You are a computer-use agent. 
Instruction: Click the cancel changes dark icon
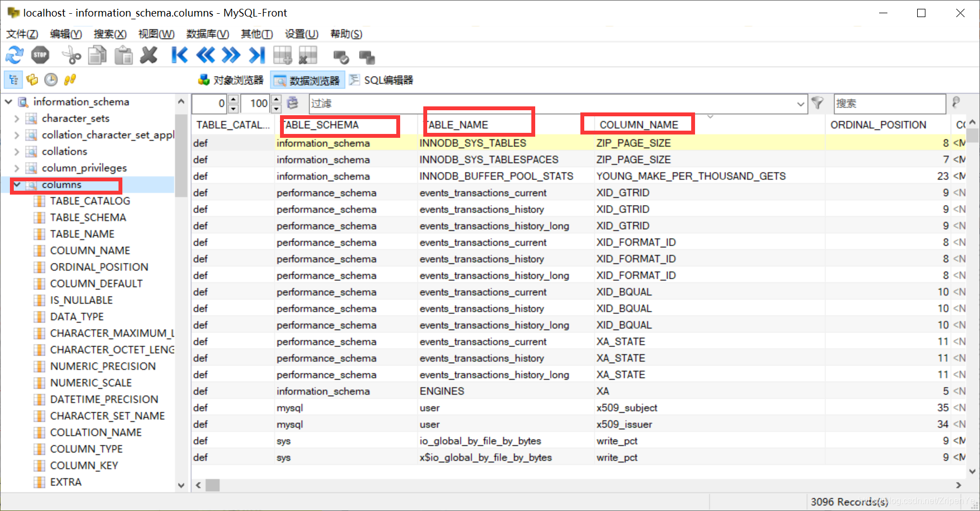[x=367, y=57]
